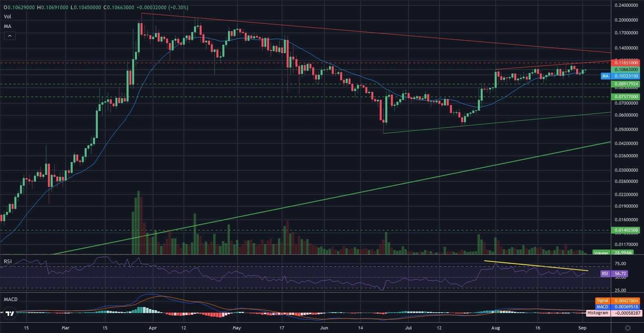Click the Volume 28.994M scale tag

click(613, 253)
